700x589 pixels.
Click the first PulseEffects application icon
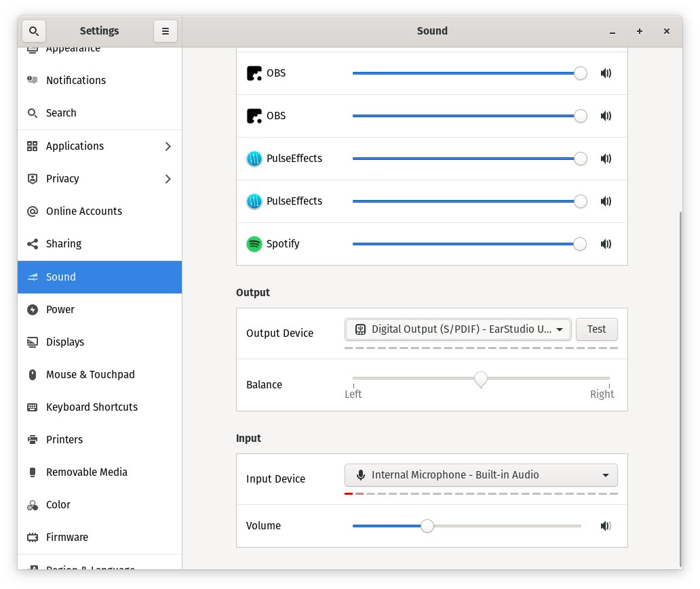[254, 159]
